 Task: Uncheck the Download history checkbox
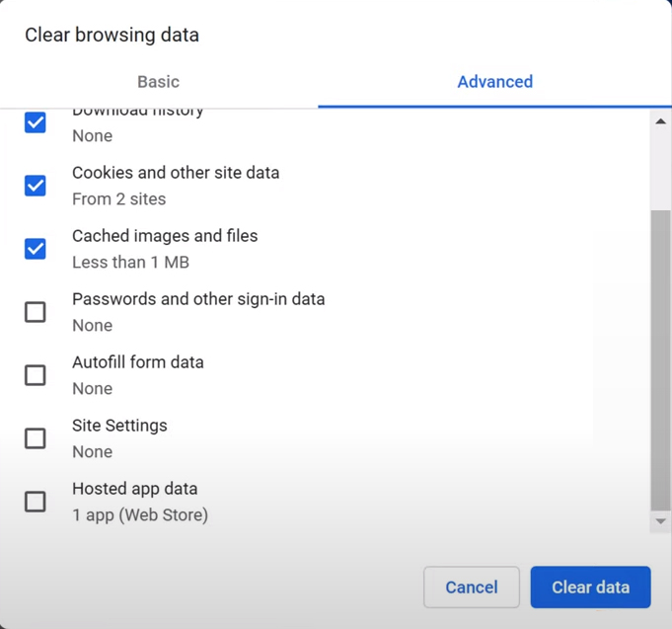pos(36,122)
